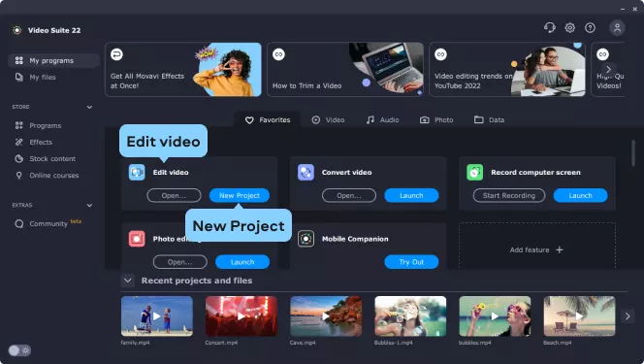The height and width of the screenshot is (364, 644).
Task: Click the main panel vertical scrollbar
Action: (633, 152)
